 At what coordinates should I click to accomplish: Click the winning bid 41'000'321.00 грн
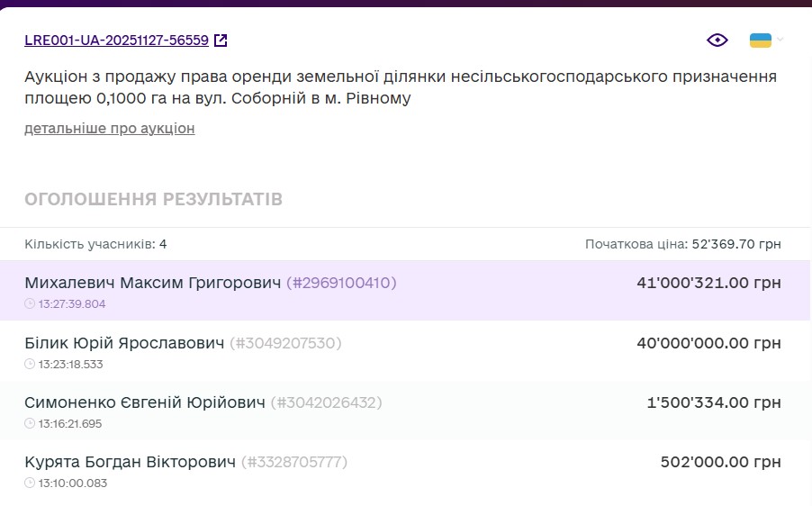(708, 283)
